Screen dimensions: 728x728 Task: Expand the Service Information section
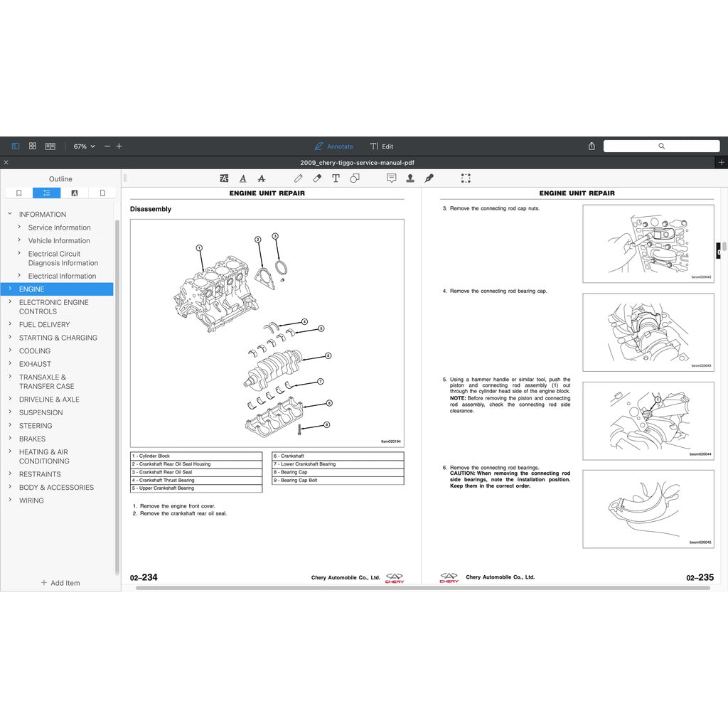pyautogui.click(x=18, y=227)
